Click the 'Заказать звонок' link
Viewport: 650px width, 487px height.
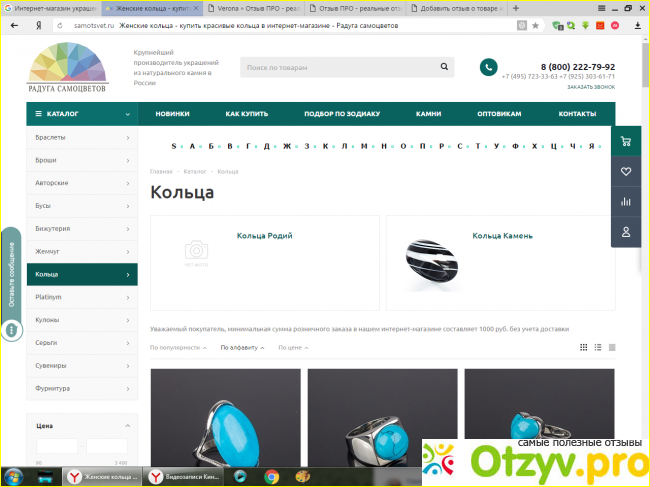tap(590, 87)
